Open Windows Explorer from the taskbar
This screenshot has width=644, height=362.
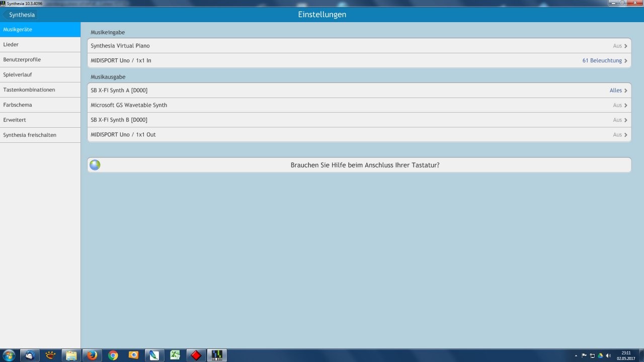click(71, 355)
